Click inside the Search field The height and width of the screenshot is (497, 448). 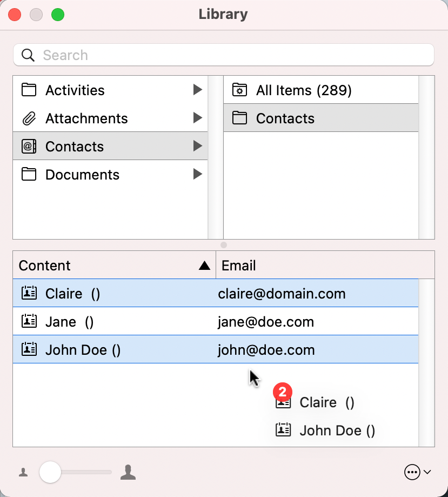click(108, 55)
